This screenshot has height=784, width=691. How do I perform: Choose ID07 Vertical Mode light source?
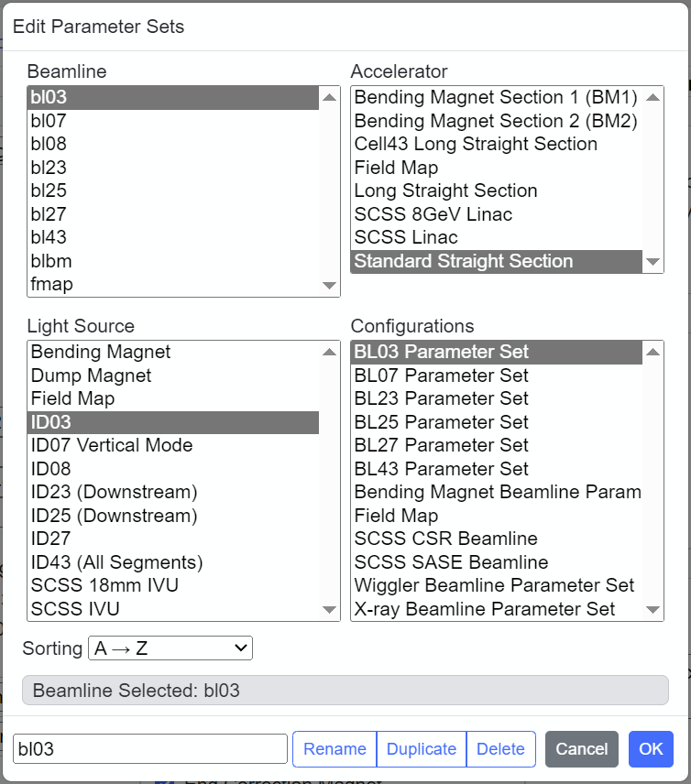[173, 445]
